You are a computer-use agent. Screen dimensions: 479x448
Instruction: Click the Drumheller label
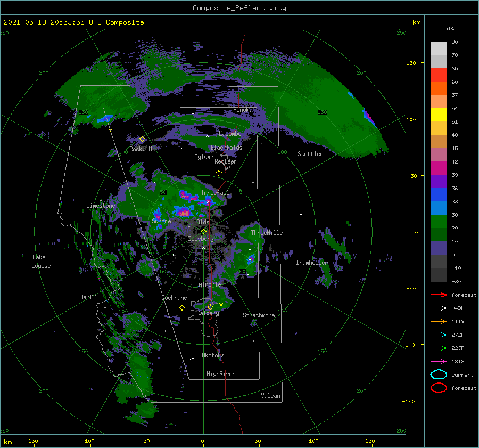312,263
